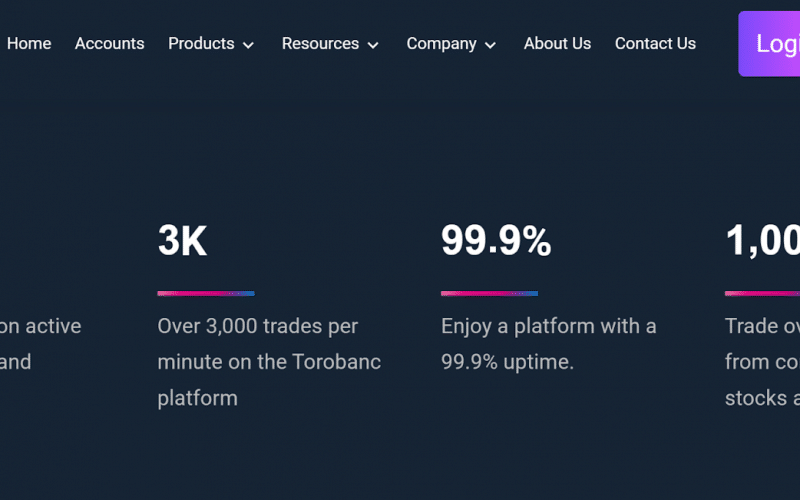Click the chevron arrow next to Products
This screenshot has height=500, width=800.
(x=248, y=45)
